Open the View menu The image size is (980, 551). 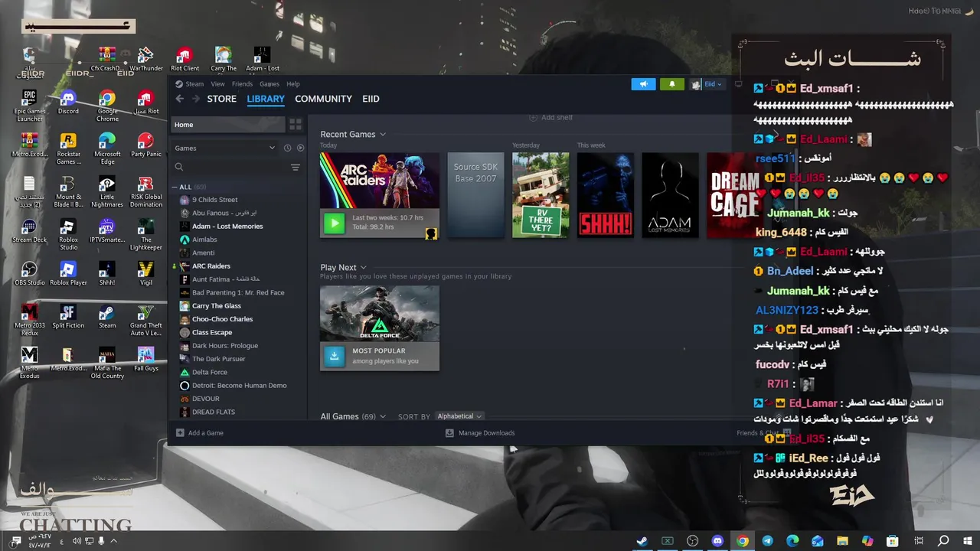click(217, 84)
